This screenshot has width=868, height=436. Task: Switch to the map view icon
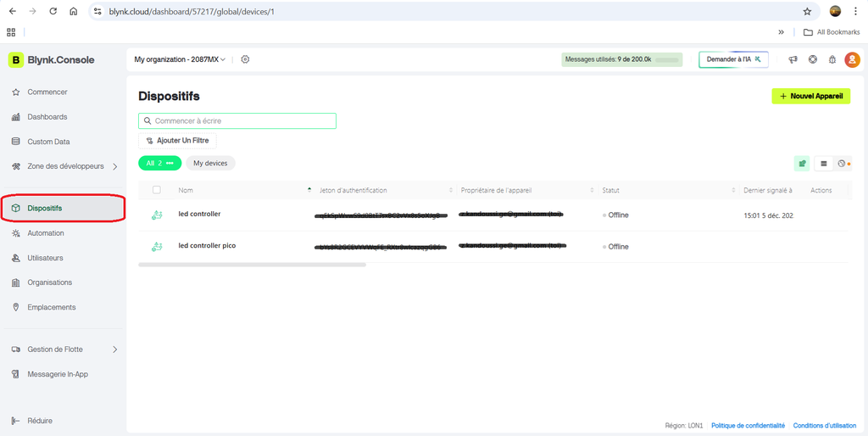841,164
